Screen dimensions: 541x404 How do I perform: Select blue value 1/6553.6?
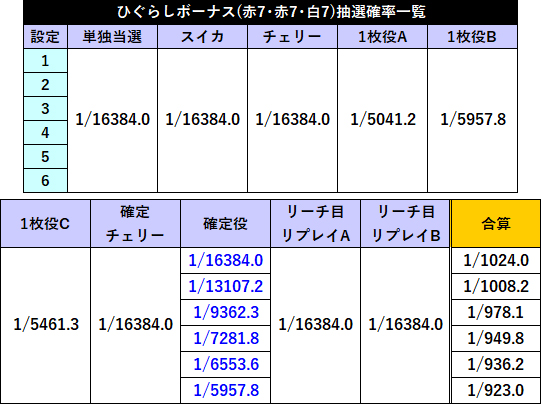[x=226, y=365]
